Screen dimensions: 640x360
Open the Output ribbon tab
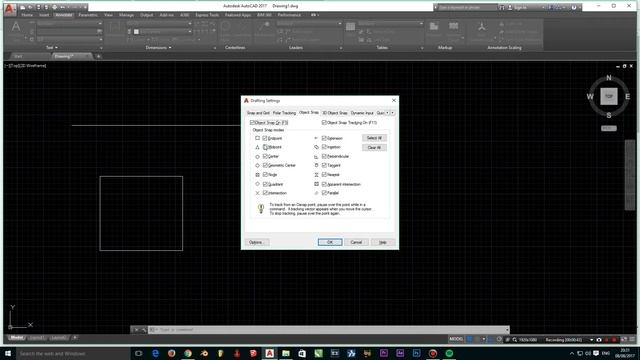pyautogui.click(x=147, y=15)
